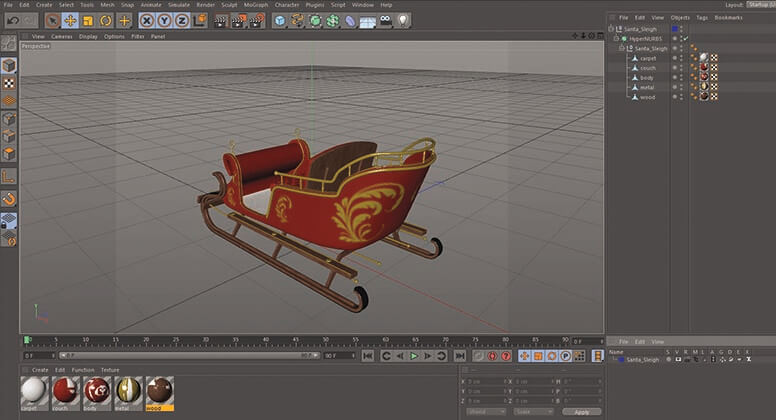Screen dimensions: 776x420
Task: Open the Light object icon
Action: [403, 20]
